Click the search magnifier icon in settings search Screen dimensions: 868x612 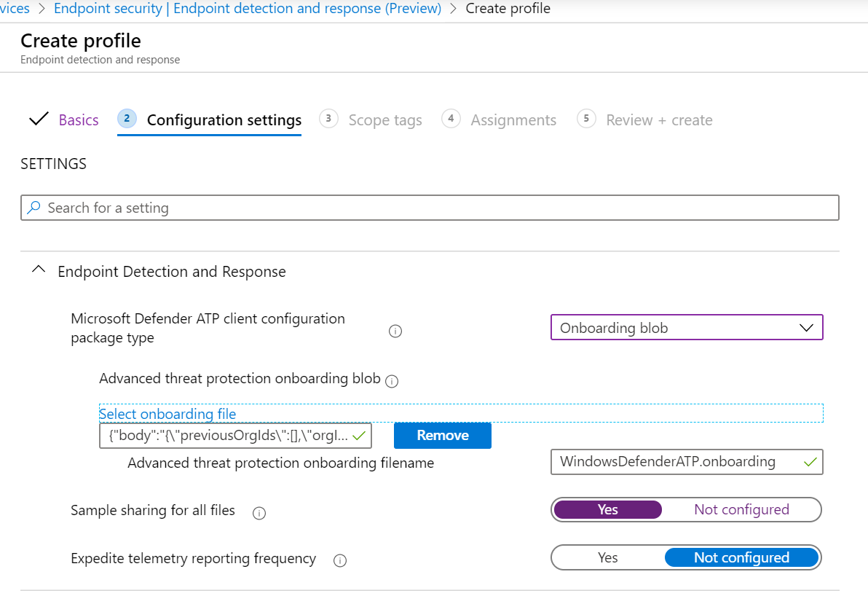tap(34, 208)
